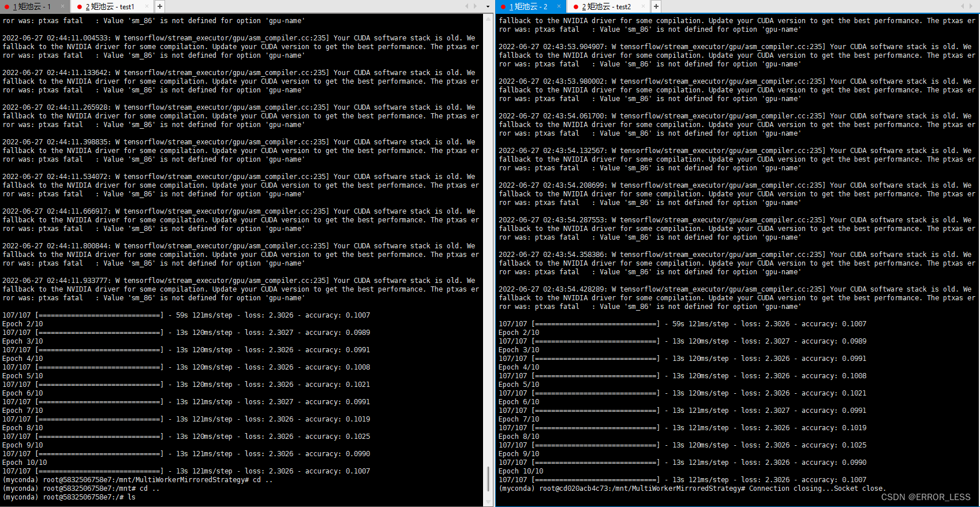Screen dimensions: 980x507
Task: Click the left terminal's vertical scrollbar thumb
Action: (x=489, y=478)
